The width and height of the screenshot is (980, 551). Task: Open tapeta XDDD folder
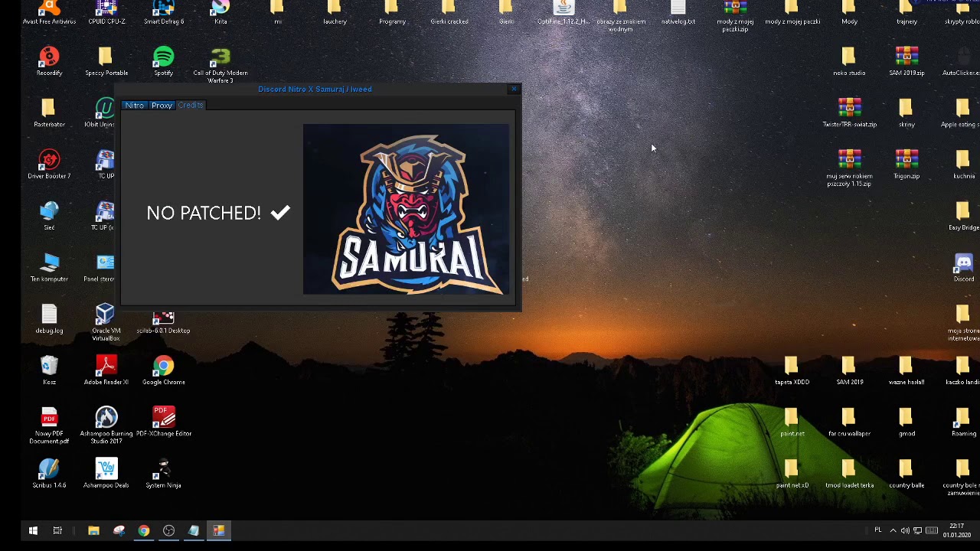coord(792,371)
